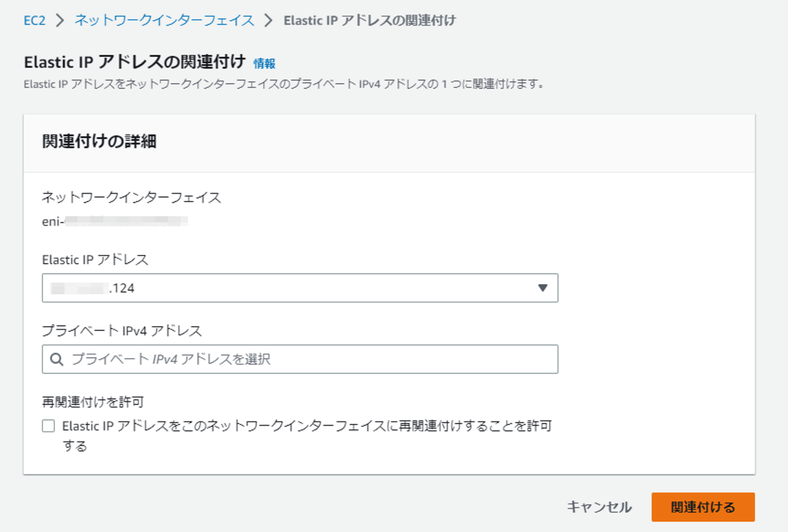This screenshot has width=788, height=532.
Task: Select the eni- network interface ID text
Action: click(114, 221)
